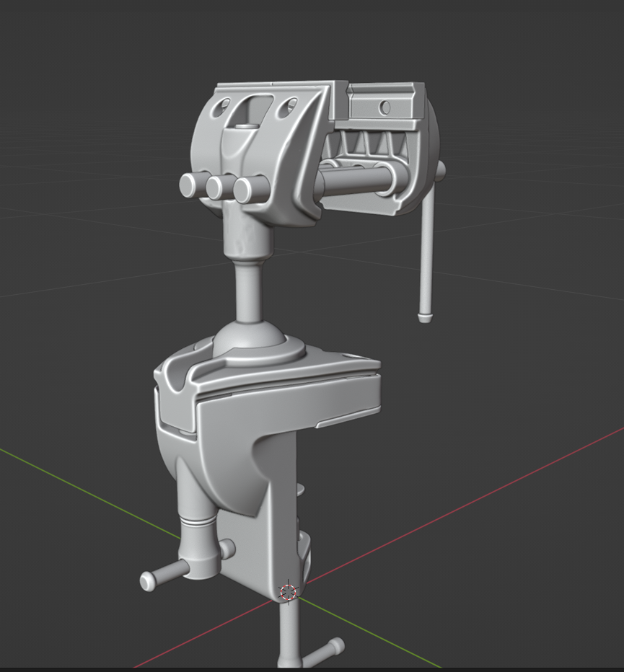Image resolution: width=624 pixels, height=672 pixels.
Task: Select the rightmost guide rod end cap
Action: [x=243, y=190]
